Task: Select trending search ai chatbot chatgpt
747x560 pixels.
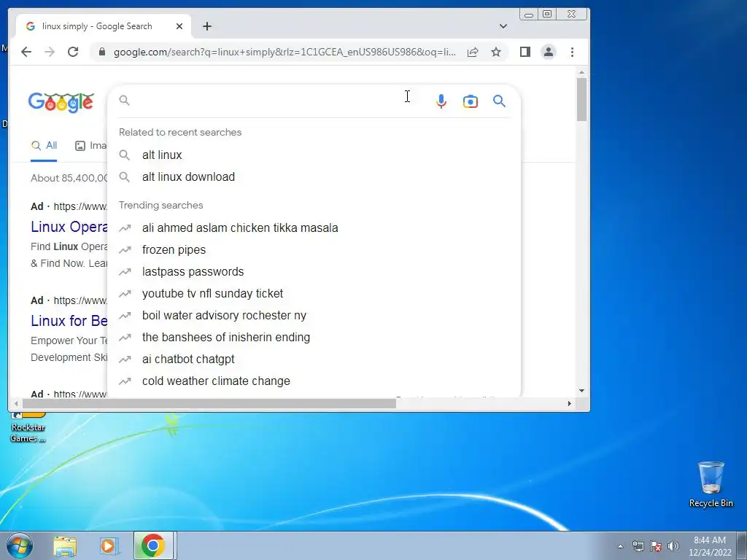Action: [314, 359]
